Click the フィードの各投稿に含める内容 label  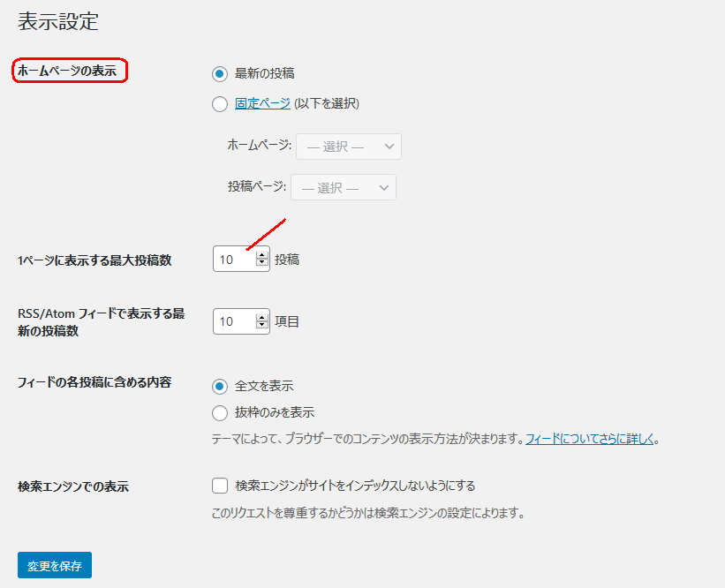pos(94,382)
